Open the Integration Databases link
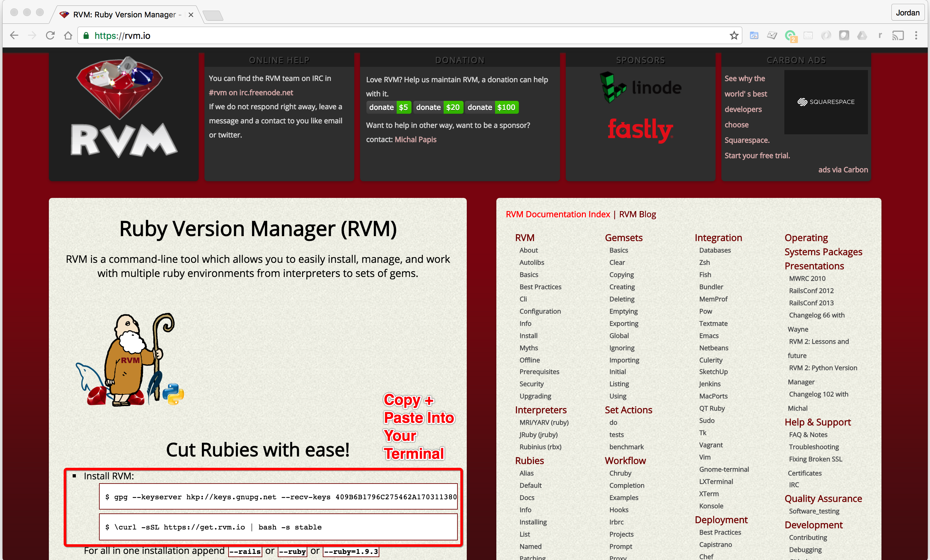930x560 pixels. [715, 250]
